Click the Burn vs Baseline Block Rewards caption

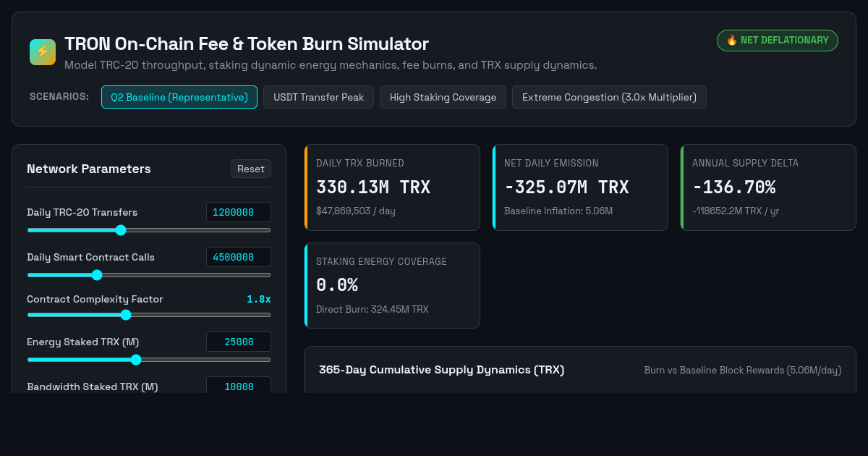click(743, 370)
